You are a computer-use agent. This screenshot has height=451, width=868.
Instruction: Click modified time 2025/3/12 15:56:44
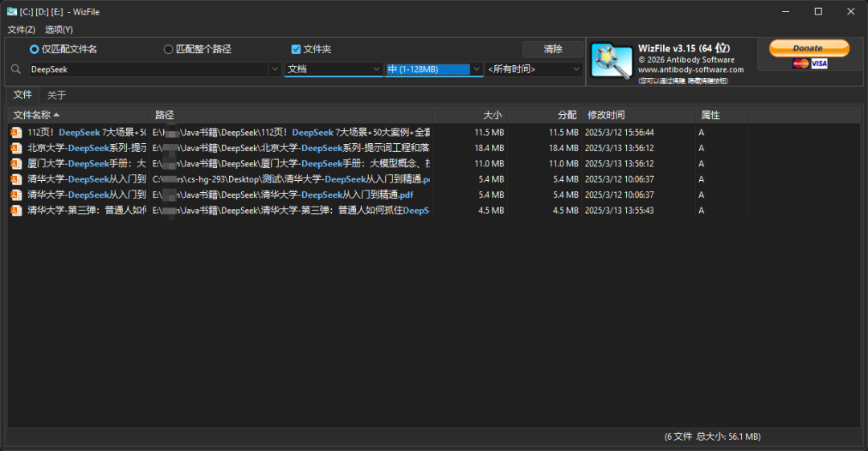click(620, 133)
